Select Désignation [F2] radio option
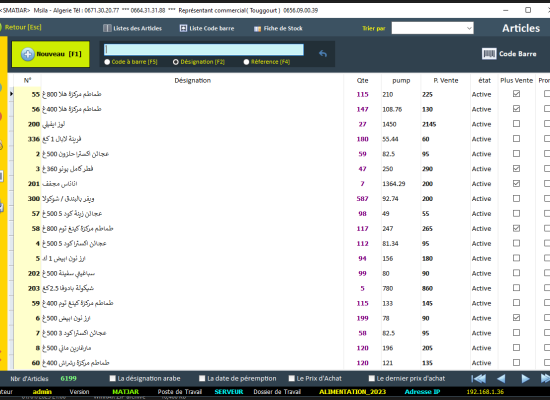This screenshot has height=400, width=550. point(199,62)
